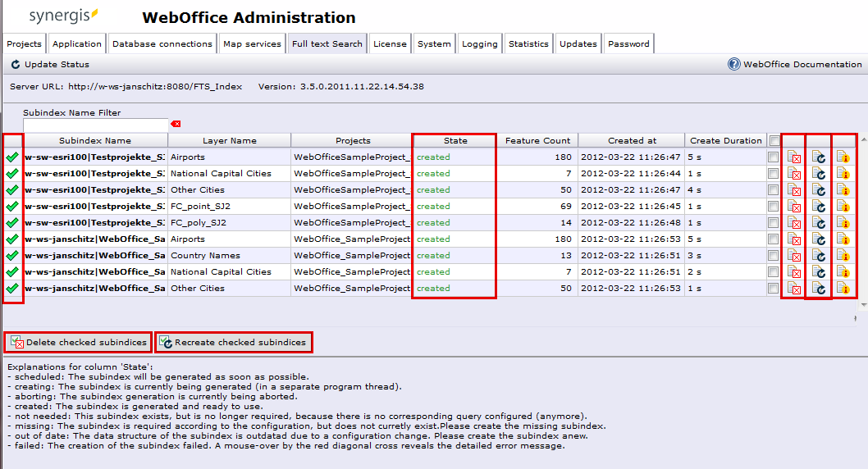
Task: Click the table scrollbar down arrow
Action: click(864, 305)
